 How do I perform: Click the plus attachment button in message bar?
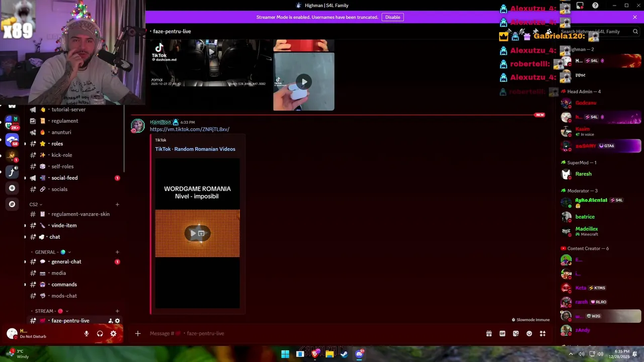coord(138,333)
